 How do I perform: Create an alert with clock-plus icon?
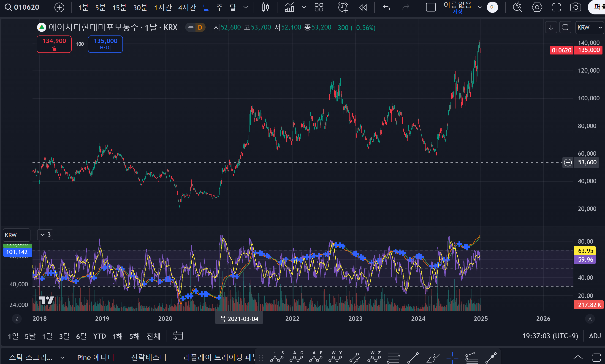click(343, 7)
